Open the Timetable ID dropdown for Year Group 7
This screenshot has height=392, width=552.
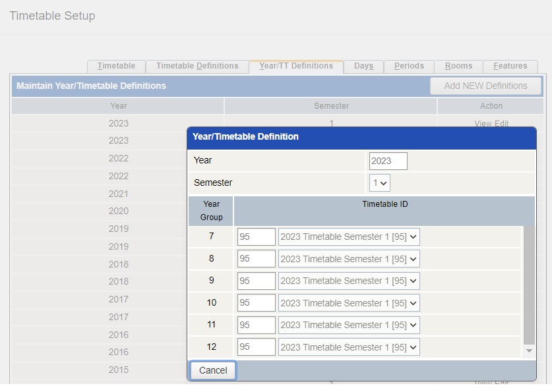coord(349,237)
